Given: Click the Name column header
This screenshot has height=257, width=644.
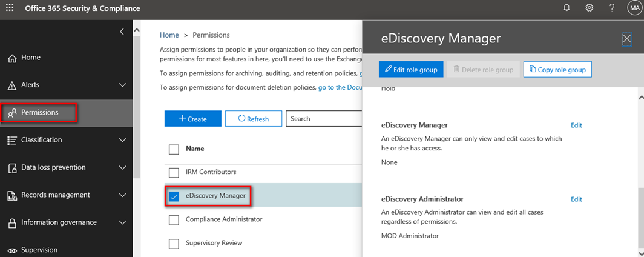Looking at the screenshot, I should [x=195, y=149].
